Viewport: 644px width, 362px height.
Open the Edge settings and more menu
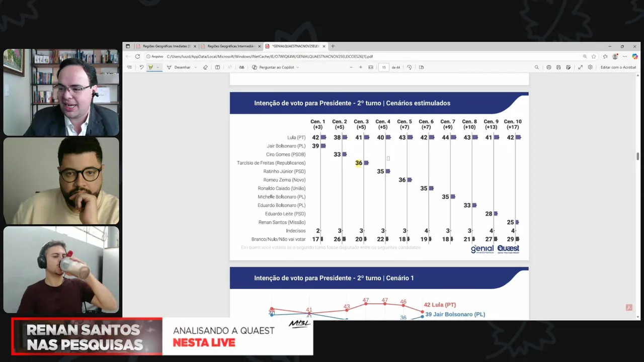pyautogui.click(x=625, y=56)
